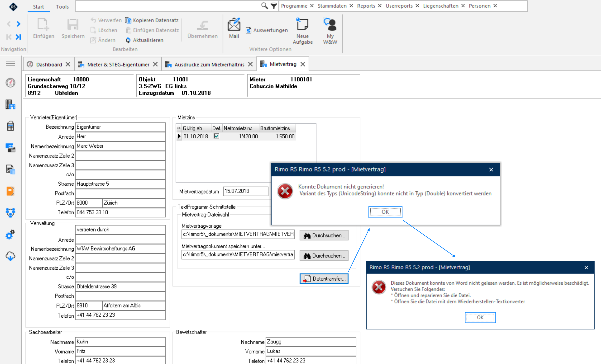Click the filter funnel icon
The height and width of the screenshot is (364, 601).
click(x=274, y=6)
